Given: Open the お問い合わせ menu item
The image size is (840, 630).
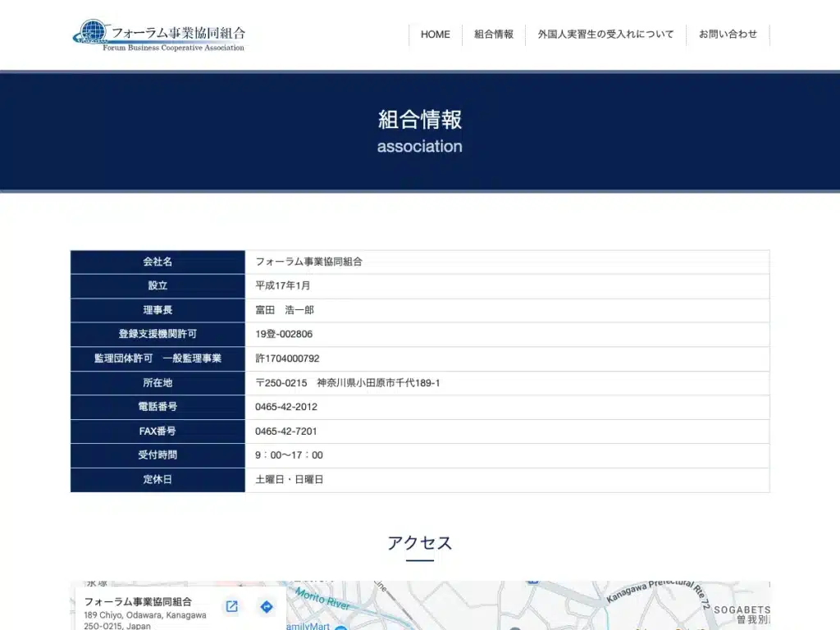Looking at the screenshot, I should (x=728, y=34).
